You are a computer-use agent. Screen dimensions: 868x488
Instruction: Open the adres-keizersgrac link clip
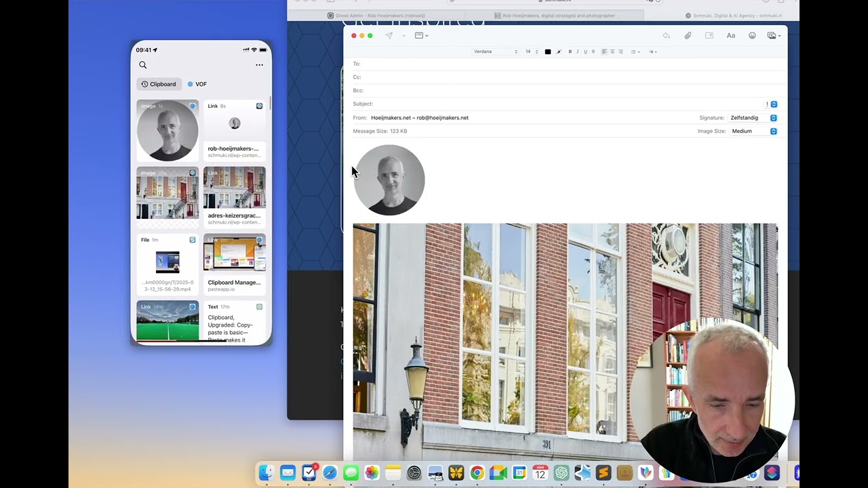tap(234, 197)
